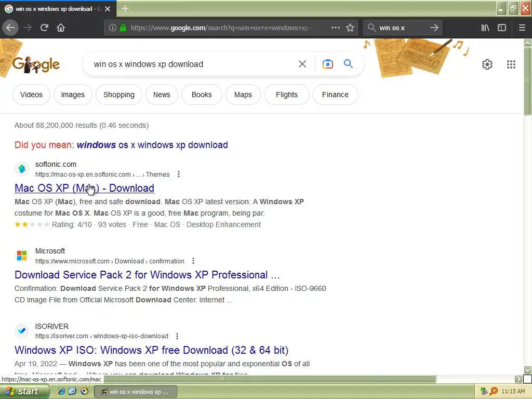Viewport: 532px width, 399px height.
Task: Switch to Maps results
Action: (x=243, y=95)
